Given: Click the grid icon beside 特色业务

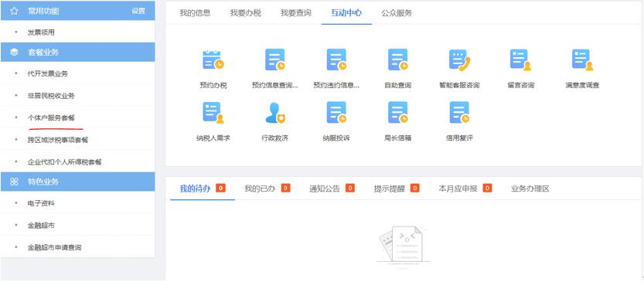Looking at the screenshot, I should (14, 182).
